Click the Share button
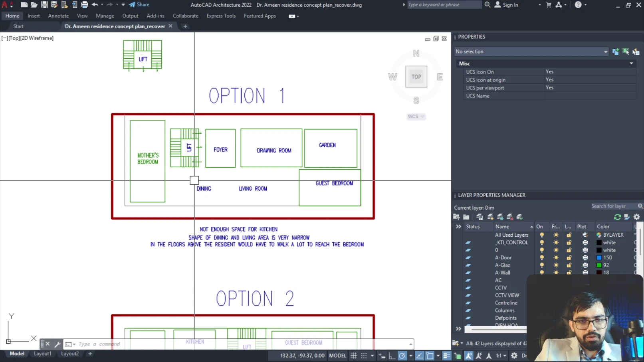The image size is (644, 362). [139, 5]
